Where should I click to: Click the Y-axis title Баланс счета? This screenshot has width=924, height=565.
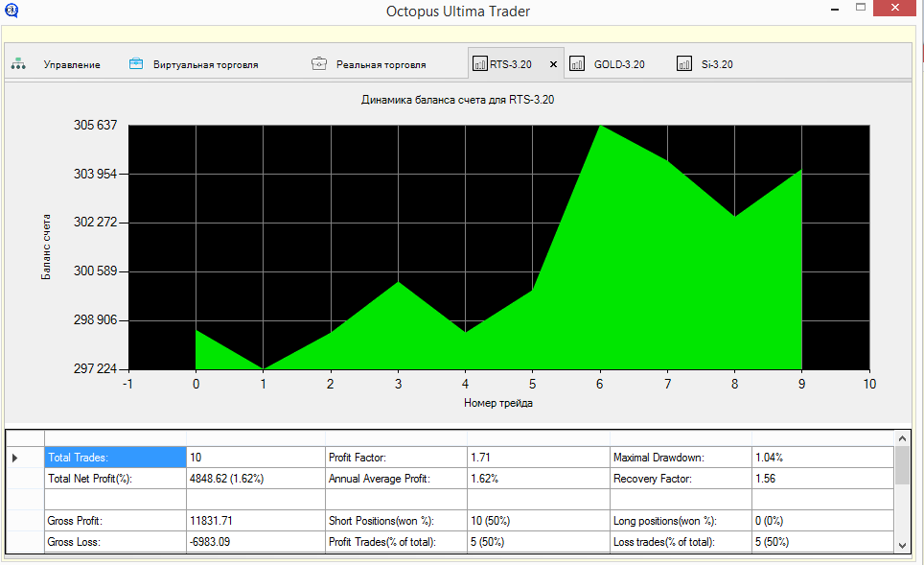click(46, 247)
